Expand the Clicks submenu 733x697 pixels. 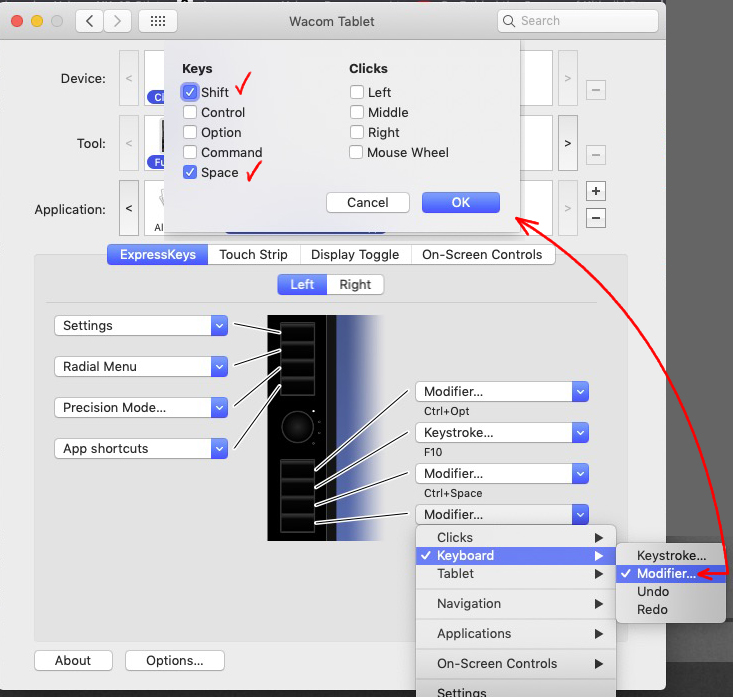coord(516,538)
